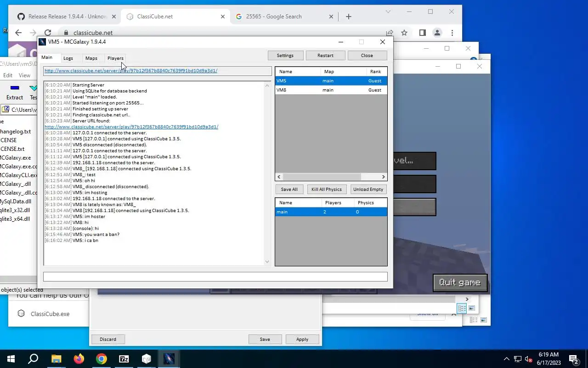Click the Map column header in players table
Screen dimensions: 588x368
tap(344, 71)
